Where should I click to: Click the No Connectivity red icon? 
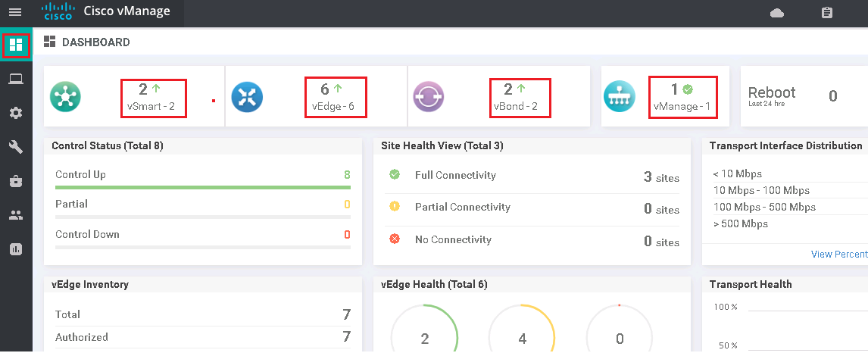pos(395,239)
